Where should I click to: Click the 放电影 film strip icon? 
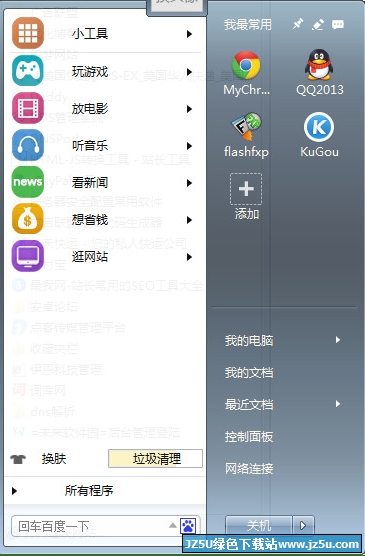click(28, 108)
